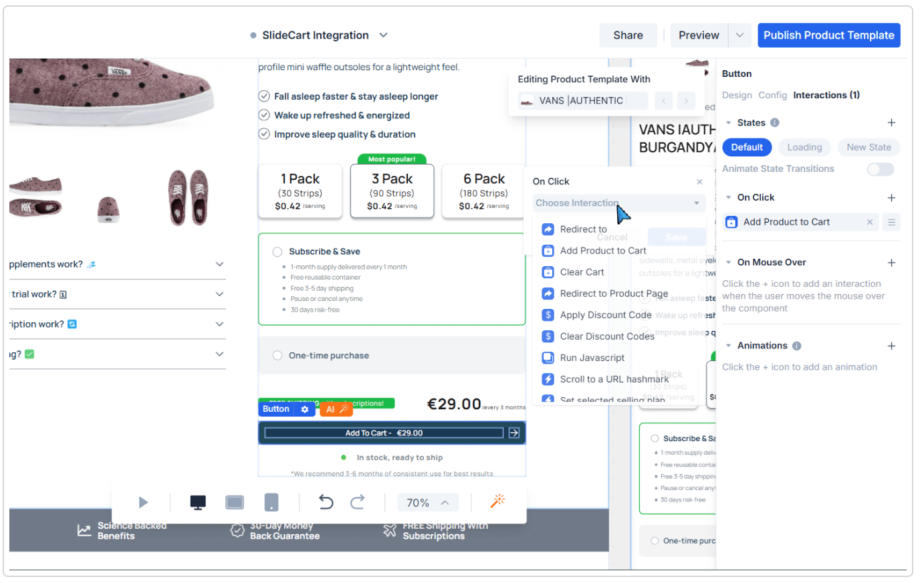Open the reorder menu beside Add Product to Cart
This screenshot has height=583, width=924.
(891, 222)
